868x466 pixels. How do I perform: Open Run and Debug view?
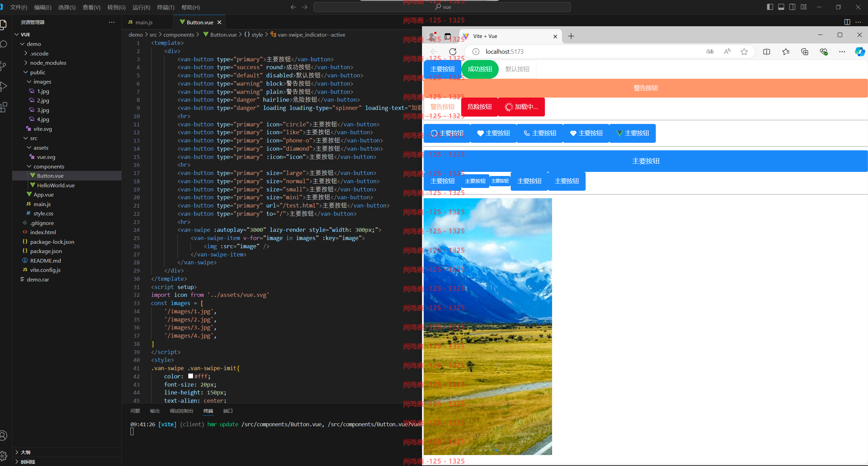(3, 86)
